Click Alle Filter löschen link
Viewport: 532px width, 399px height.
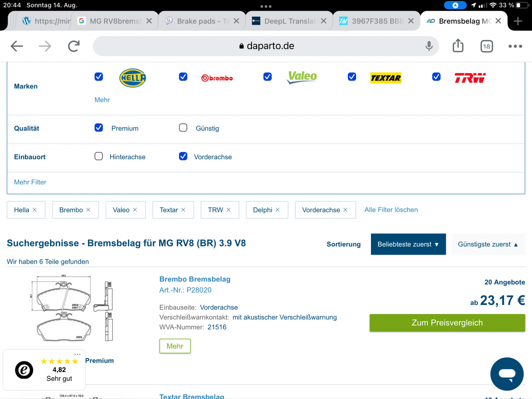point(391,210)
